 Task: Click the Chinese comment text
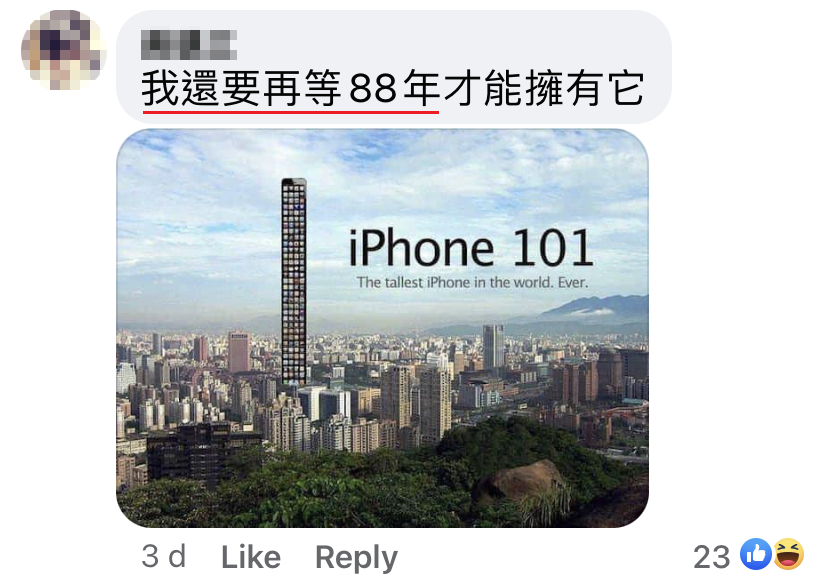click(x=392, y=87)
